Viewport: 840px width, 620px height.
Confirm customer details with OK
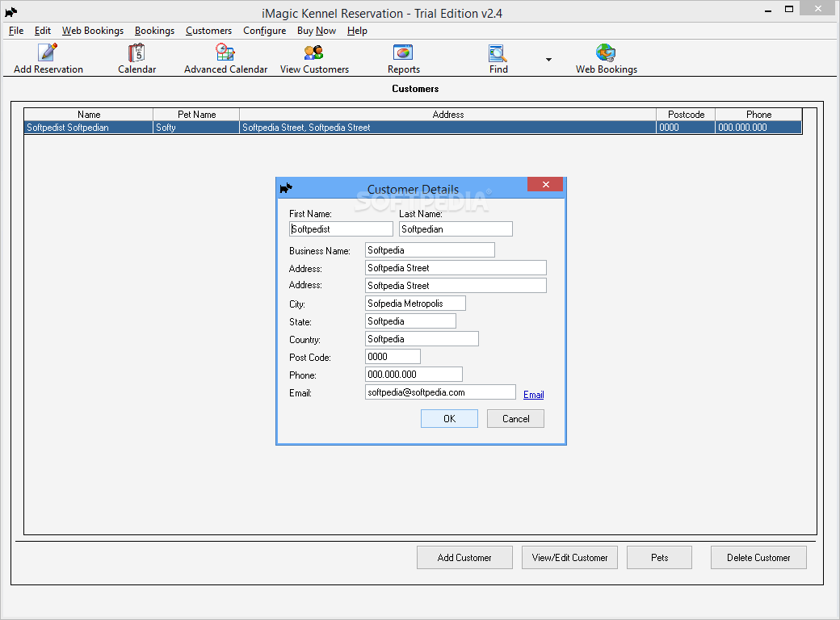click(x=449, y=419)
